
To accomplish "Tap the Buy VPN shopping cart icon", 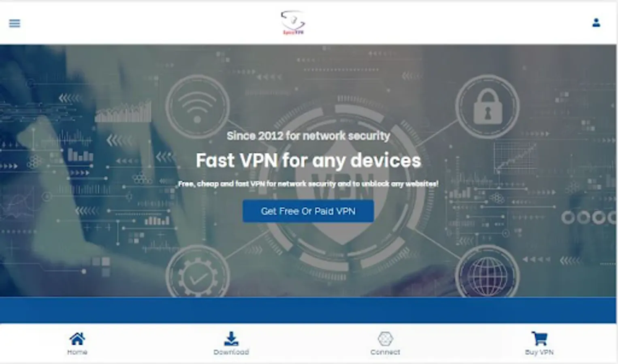I will [539, 339].
